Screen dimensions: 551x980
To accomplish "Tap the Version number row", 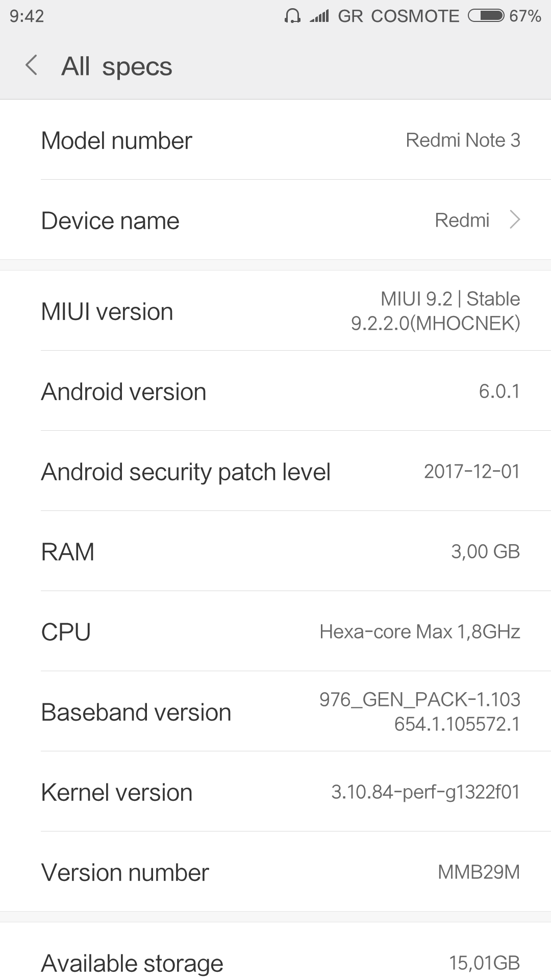I will [x=275, y=872].
